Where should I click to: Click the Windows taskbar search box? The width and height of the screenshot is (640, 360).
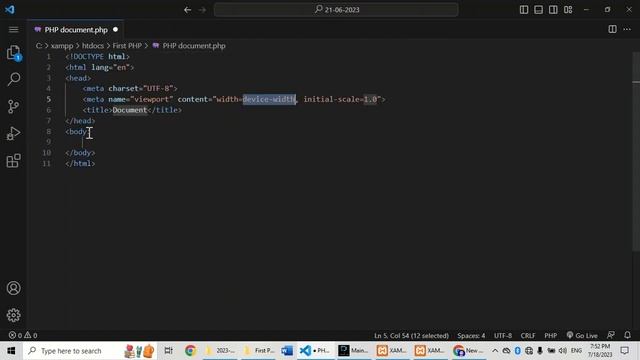[90, 351]
